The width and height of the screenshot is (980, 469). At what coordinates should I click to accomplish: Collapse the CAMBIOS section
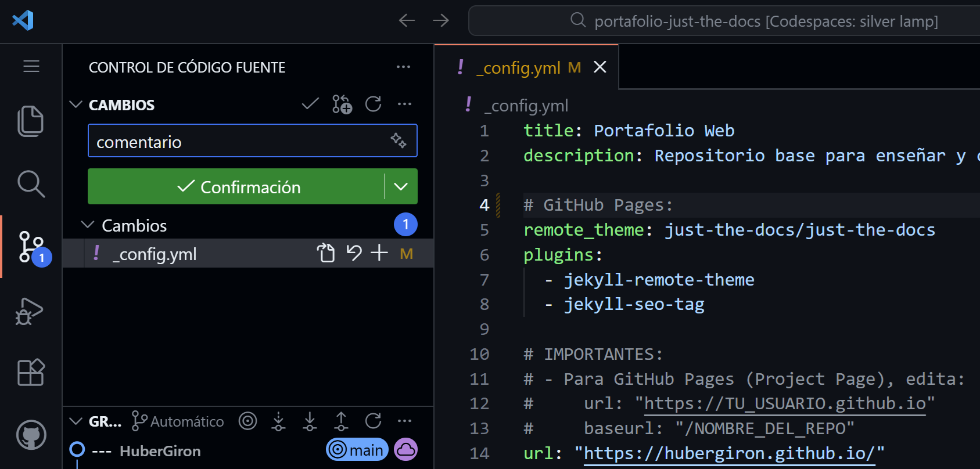point(76,104)
